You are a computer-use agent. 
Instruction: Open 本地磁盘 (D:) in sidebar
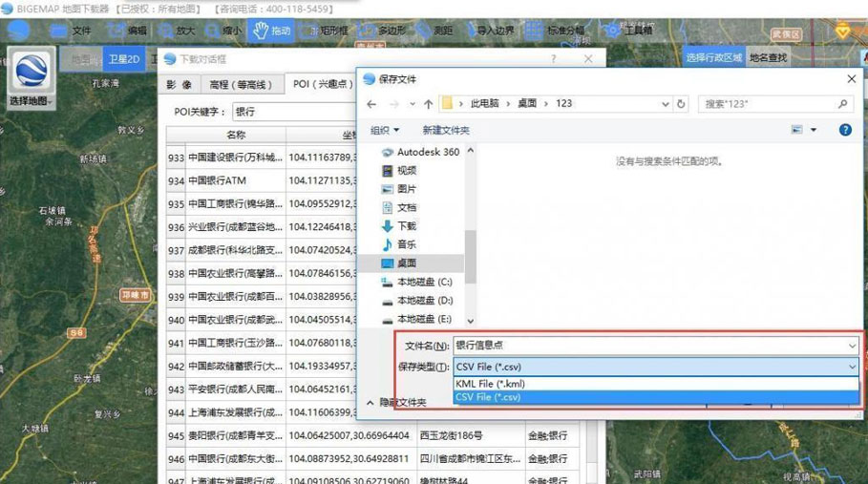pyautogui.click(x=417, y=301)
